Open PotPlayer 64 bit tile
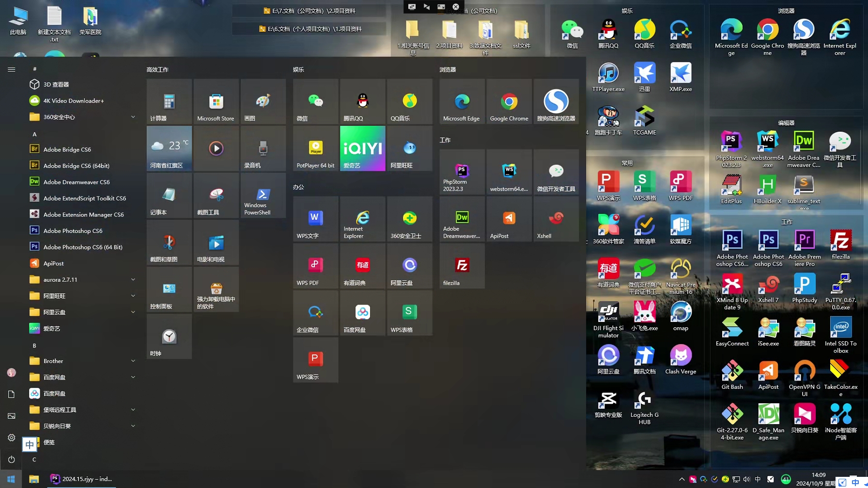The width and height of the screenshot is (868, 488). [315, 148]
